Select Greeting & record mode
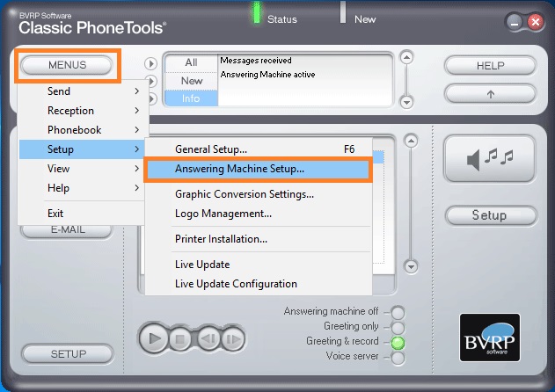 (398, 343)
